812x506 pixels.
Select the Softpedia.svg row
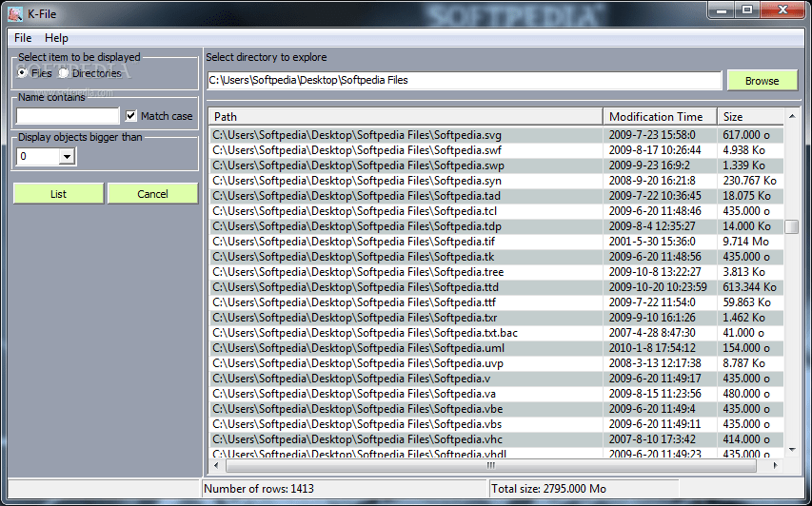(x=496, y=135)
